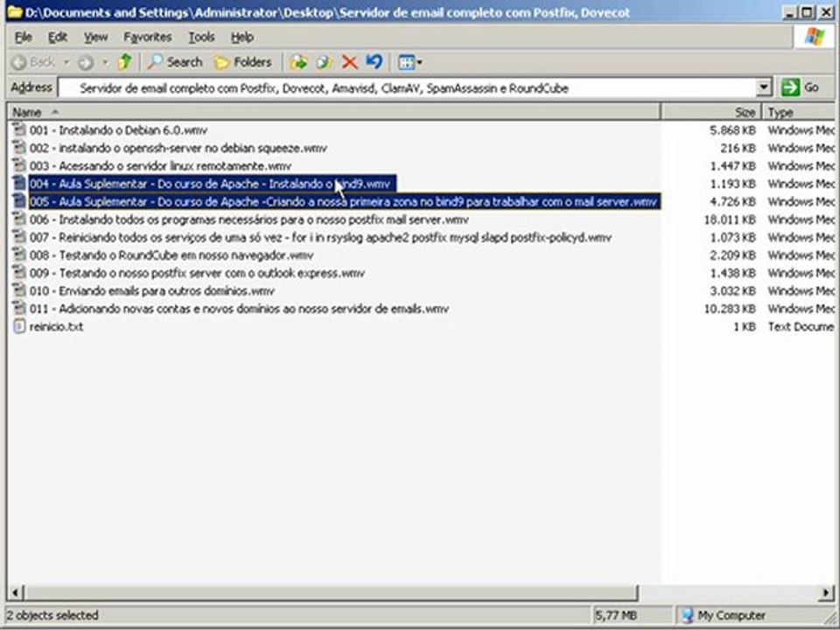Click the Up one level folder icon
Viewport: 840px width, 630px height.
pos(125,62)
